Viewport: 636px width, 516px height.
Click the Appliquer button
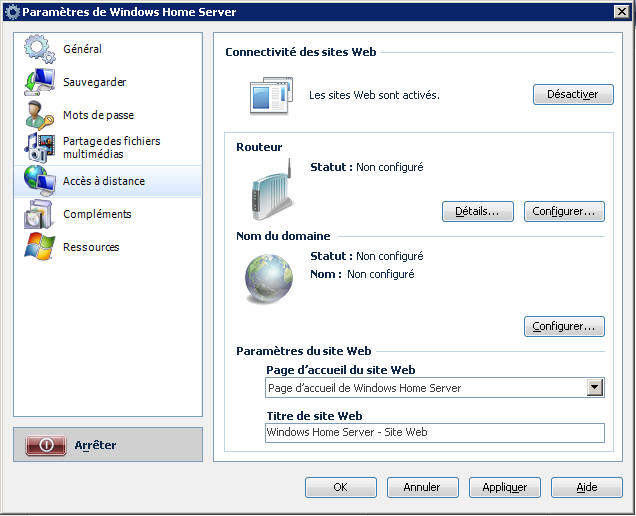505,487
